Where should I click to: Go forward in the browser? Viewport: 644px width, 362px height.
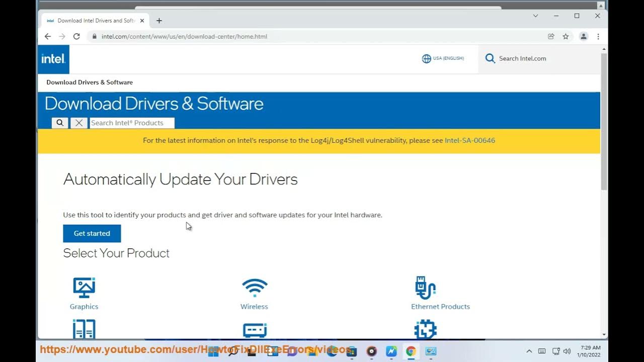click(62, 36)
